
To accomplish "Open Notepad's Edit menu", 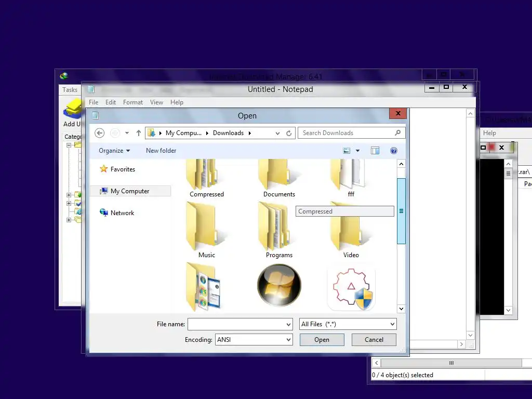I will (x=111, y=102).
